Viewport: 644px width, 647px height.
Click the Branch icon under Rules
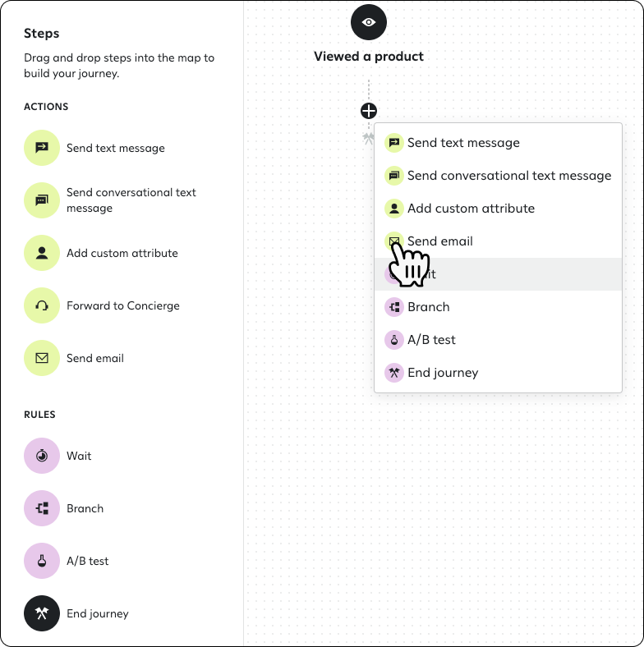(42, 508)
